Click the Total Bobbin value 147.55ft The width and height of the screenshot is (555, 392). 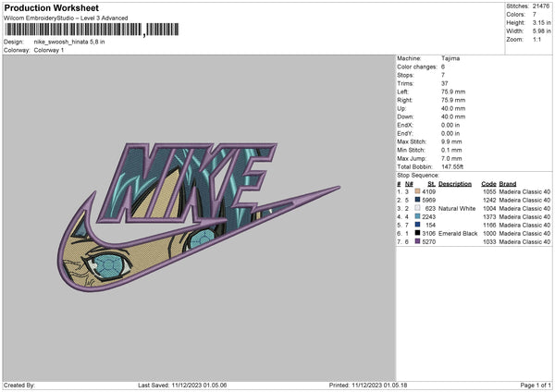tap(452, 166)
